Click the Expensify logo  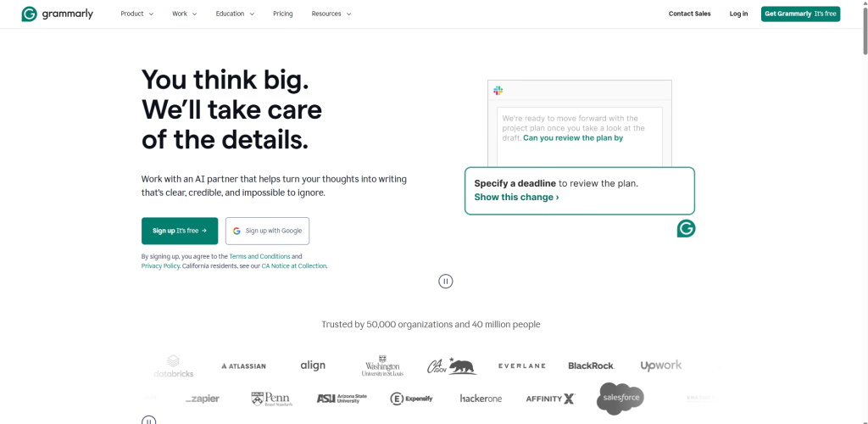tap(411, 399)
